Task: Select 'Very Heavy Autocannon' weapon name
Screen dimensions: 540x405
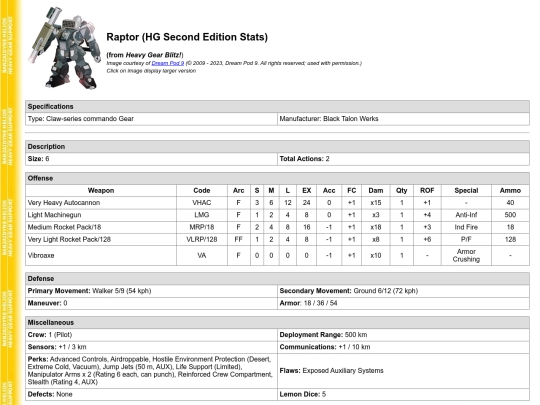Action: [64, 203]
